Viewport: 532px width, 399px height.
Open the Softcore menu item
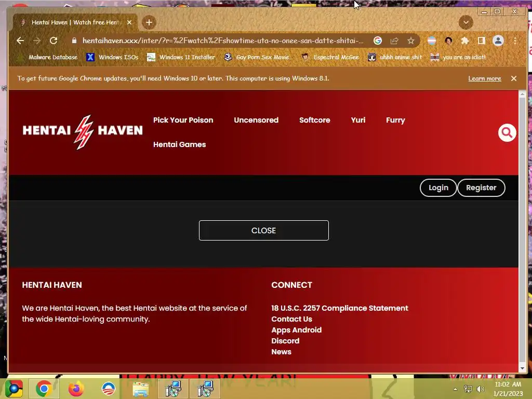tap(314, 120)
